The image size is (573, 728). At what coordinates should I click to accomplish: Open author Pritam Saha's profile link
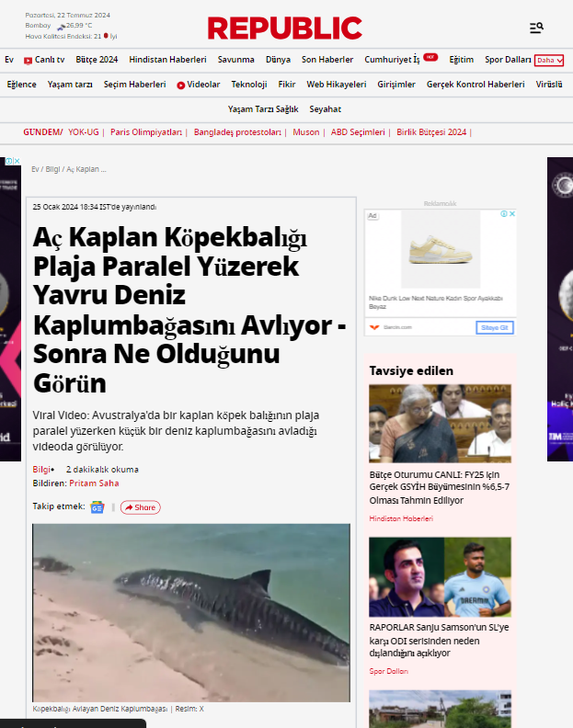(94, 483)
